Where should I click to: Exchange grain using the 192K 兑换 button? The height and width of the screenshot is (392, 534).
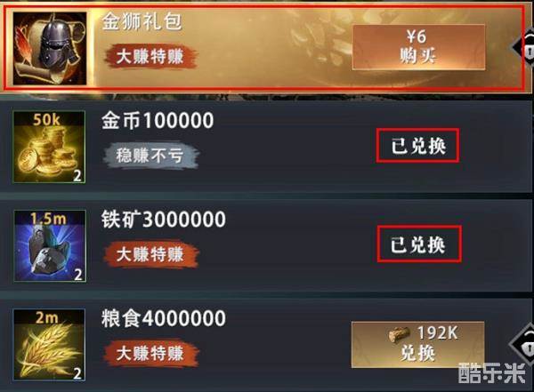click(418, 344)
